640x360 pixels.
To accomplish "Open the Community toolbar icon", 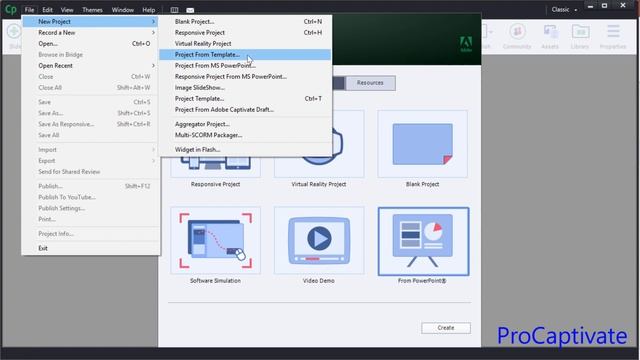I will coord(517,36).
